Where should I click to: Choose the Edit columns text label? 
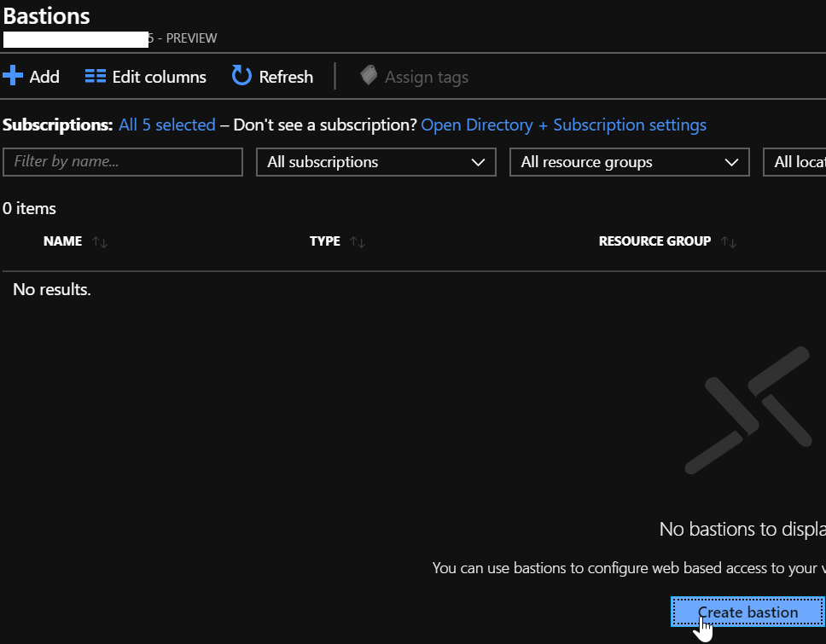click(x=159, y=77)
